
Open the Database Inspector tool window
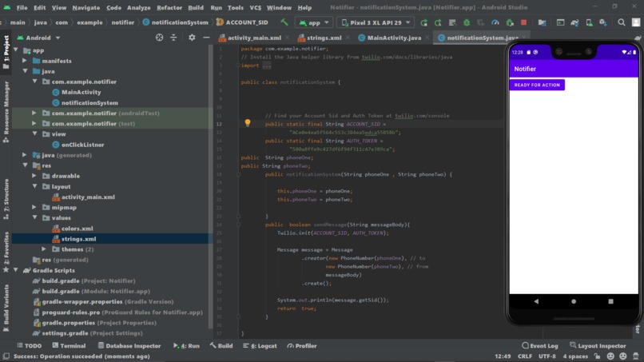click(129, 345)
